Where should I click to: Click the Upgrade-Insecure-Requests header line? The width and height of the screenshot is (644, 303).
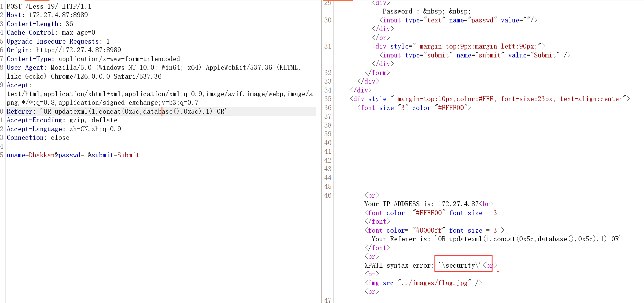[x=58, y=41]
